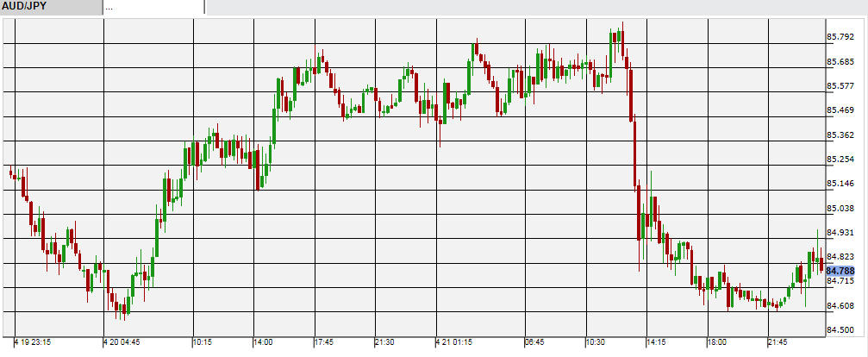Image resolution: width=868 pixels, height=357 pixels.
Task: Click the 21:45 time axis label
Action: pyautogui.click(x=778, y=342)
